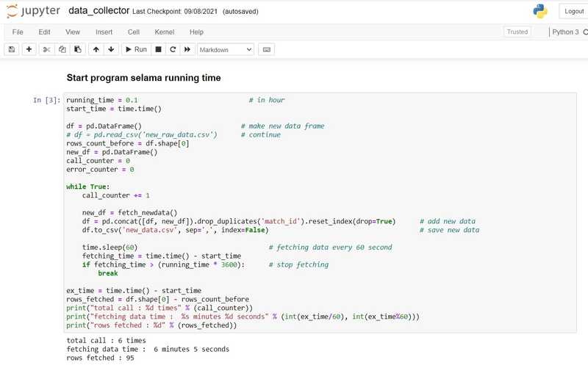Open the command palette keyboard icon
588x371 pixels.
[266, 49]
